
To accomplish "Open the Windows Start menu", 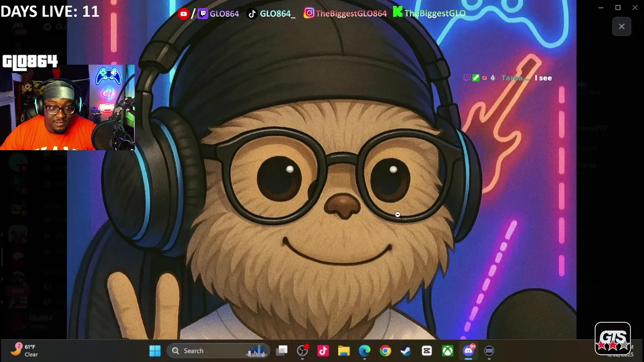I will (x=155, y=350).
